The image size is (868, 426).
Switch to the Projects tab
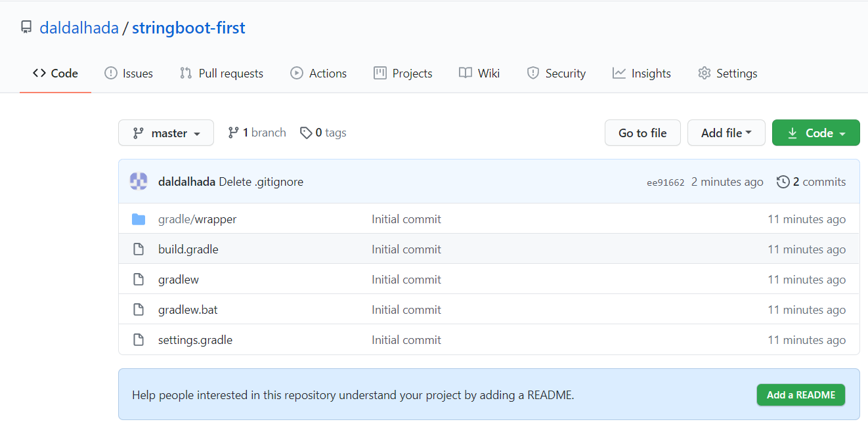pos(403,74)
